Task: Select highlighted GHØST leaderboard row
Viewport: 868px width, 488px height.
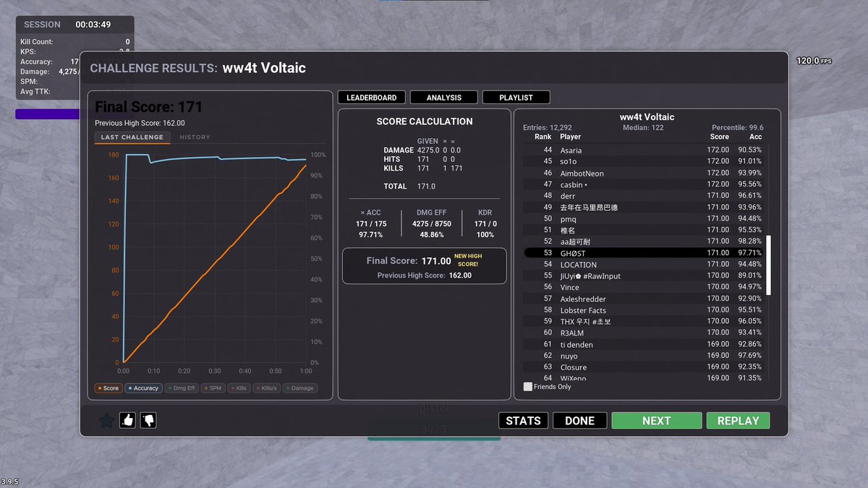Action: [x=644, y=253]
